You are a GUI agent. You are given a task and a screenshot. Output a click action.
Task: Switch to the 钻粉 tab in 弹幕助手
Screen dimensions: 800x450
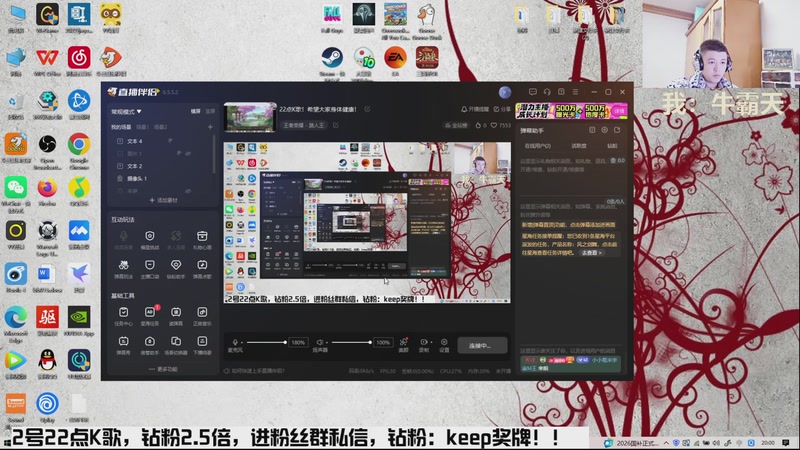point(612,146)
